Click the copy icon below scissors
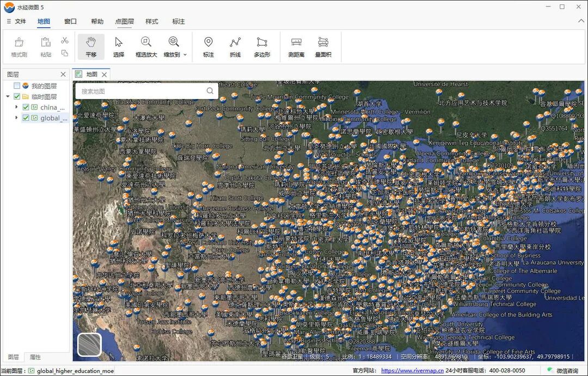 pos(64,53)
